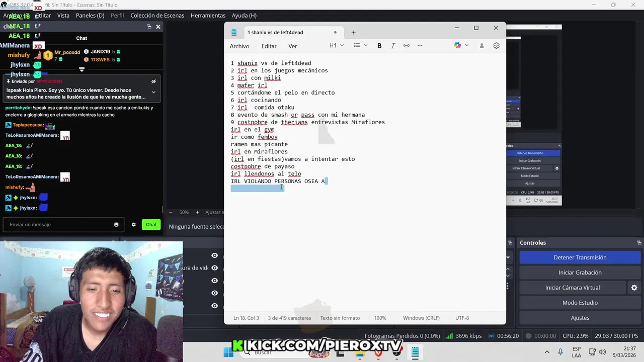This screenshot has width=644, height=362.
Task: Open the list style dropdown in Notepad
Action: pos(360,45)
